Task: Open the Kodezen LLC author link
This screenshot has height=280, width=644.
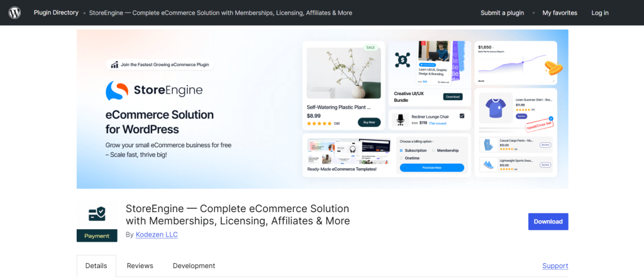Action: click(157, 234)
